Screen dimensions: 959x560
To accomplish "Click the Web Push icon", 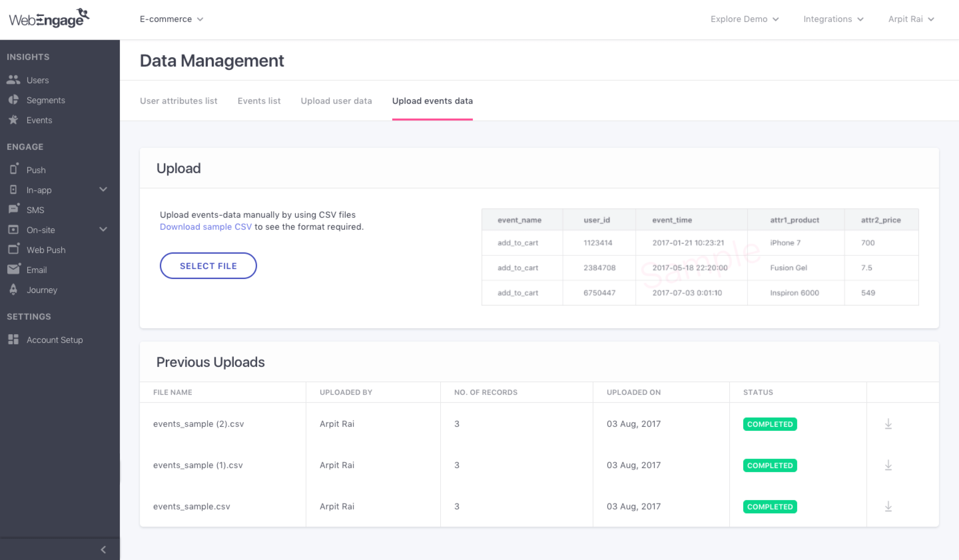I will tap(13, 249).
